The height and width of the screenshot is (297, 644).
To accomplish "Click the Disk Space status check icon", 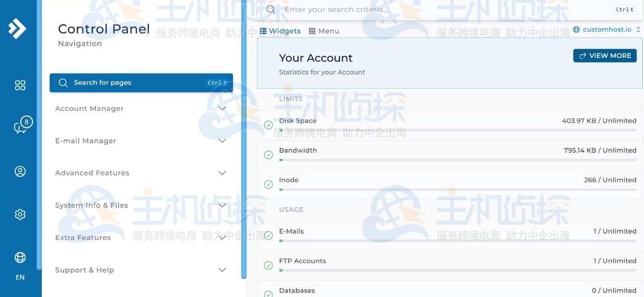I will click(268, 125).
